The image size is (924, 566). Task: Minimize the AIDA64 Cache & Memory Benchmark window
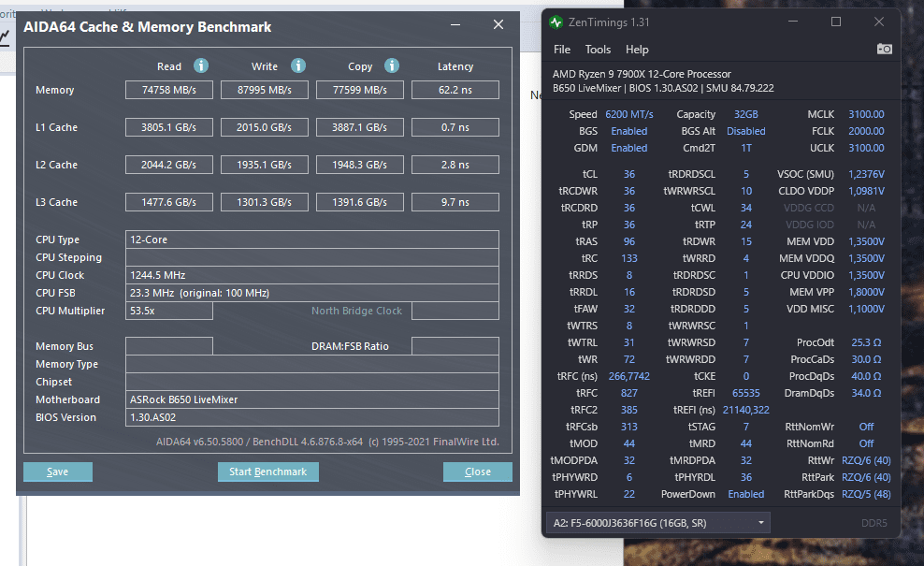pyautogui.click(x=455, y=24)
